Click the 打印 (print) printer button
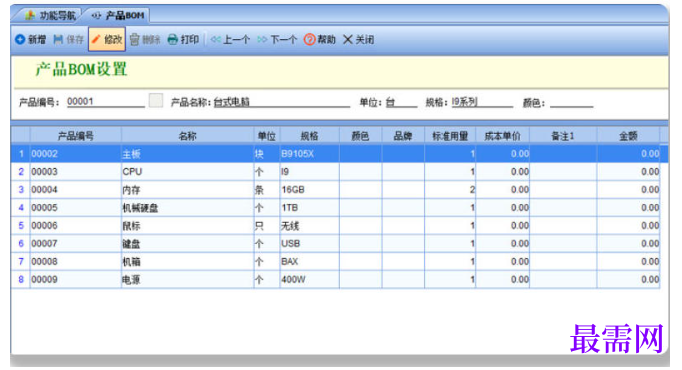 coord(184,40)
